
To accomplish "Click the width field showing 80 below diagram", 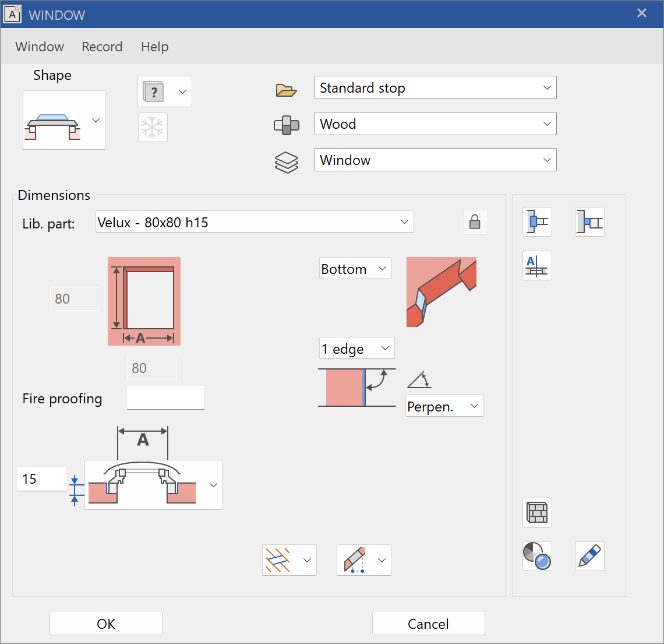I will tap(151, 368).
